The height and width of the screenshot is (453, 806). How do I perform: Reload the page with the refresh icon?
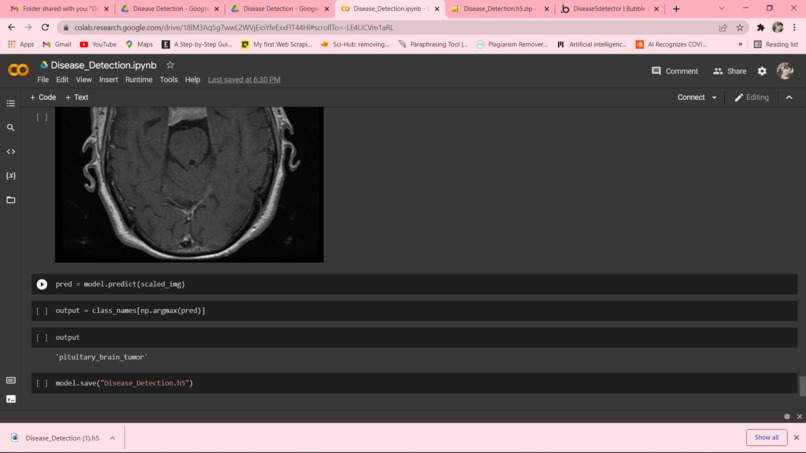(x=45, y=27)
